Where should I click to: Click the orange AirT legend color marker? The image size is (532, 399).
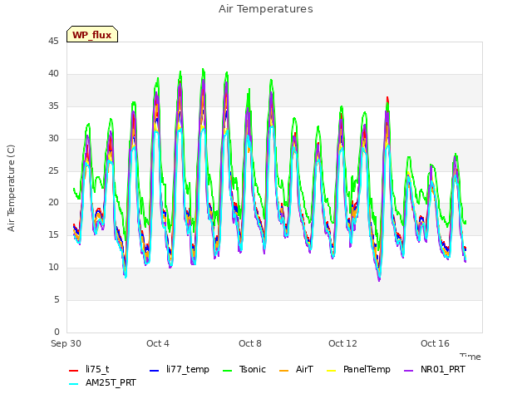(283, 371)
